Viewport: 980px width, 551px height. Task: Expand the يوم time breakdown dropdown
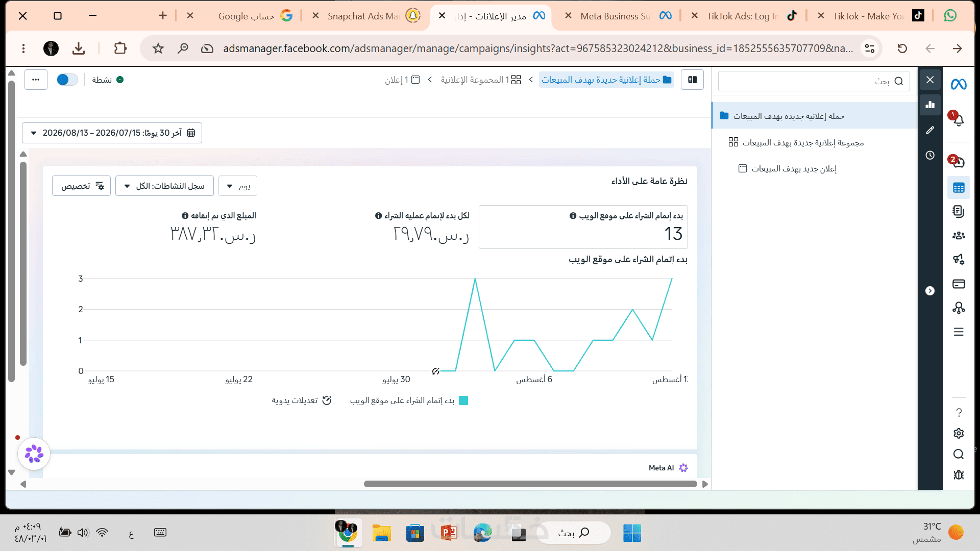(238, 186)
